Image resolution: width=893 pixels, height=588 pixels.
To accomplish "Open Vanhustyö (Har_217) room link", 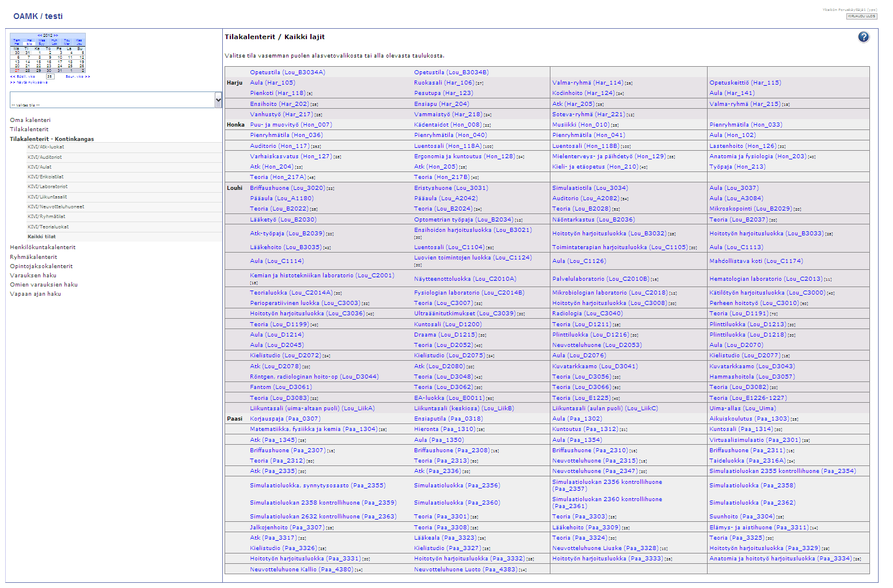I will [x=282, y=114].
